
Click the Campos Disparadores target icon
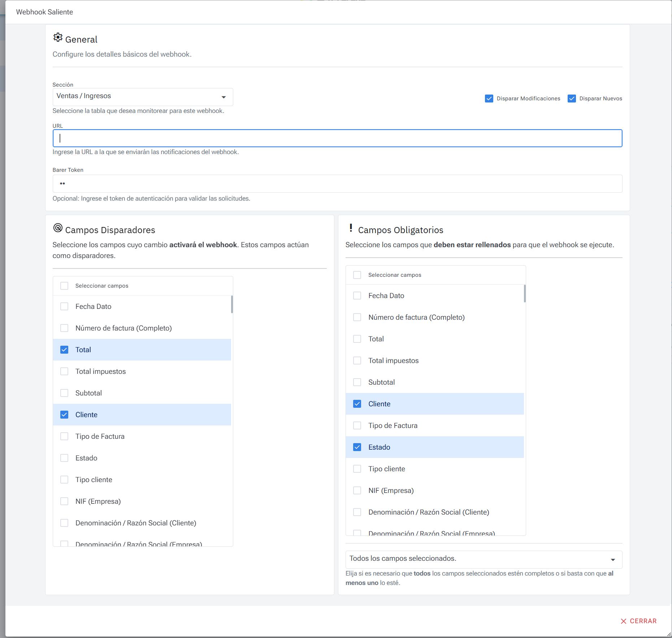tap(58, 228)
